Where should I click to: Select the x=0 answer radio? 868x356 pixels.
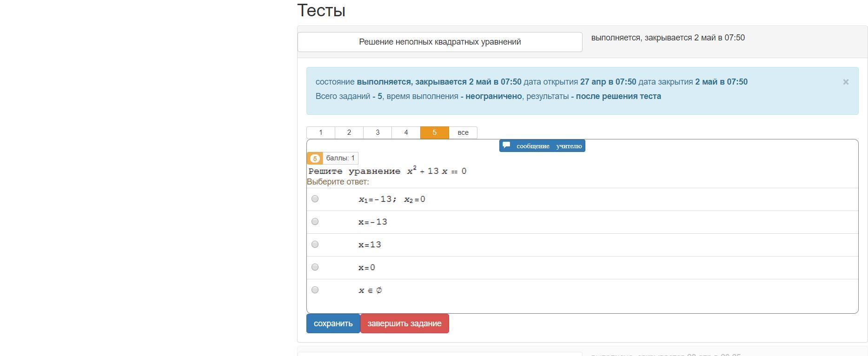pos(315,267)
